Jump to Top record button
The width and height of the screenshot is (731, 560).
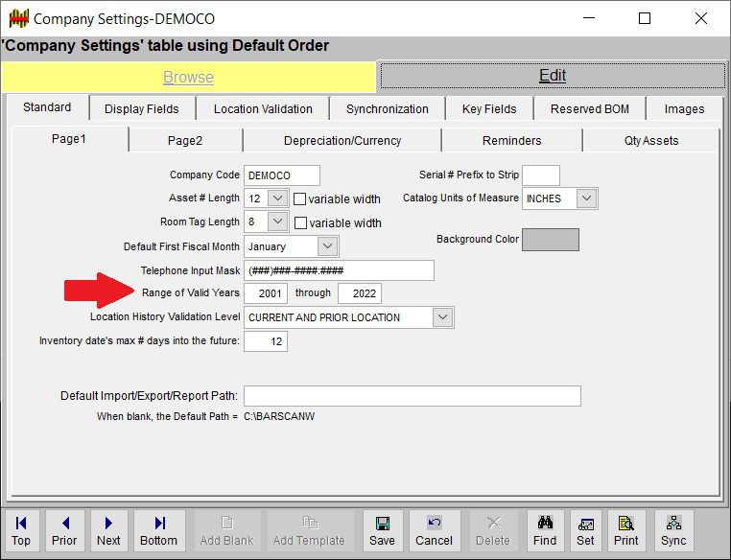(21, 530)
